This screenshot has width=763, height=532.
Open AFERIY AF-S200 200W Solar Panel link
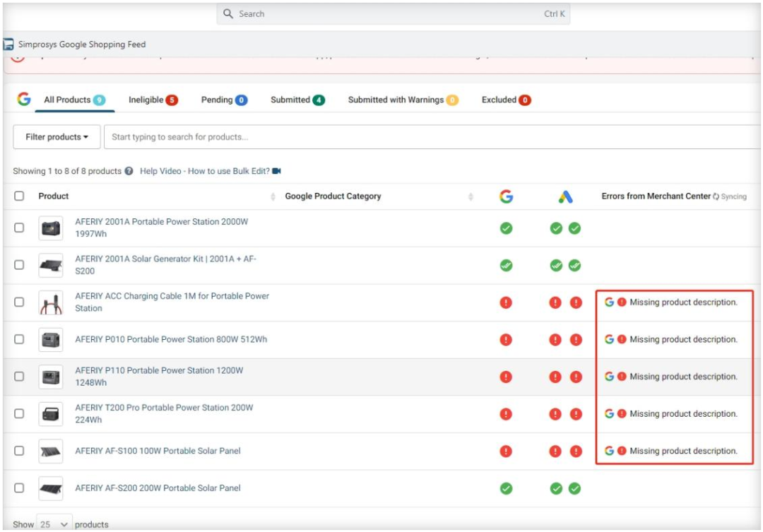(158, 487)
